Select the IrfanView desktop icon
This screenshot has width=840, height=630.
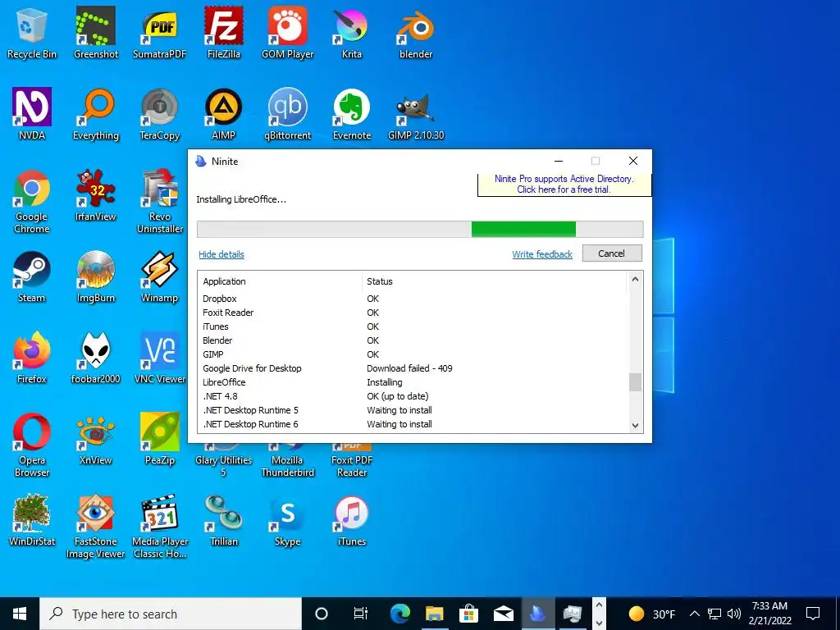point(96,195)
